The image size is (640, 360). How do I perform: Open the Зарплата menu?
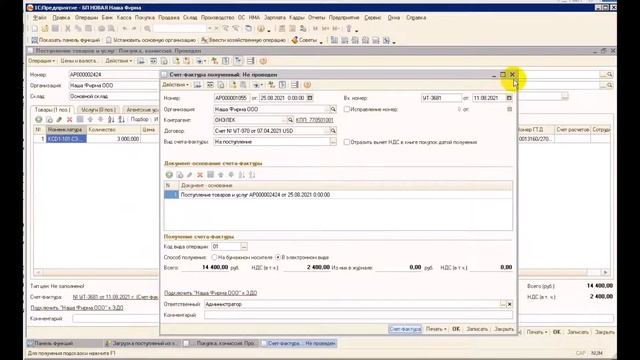click(x=275, y=18)
